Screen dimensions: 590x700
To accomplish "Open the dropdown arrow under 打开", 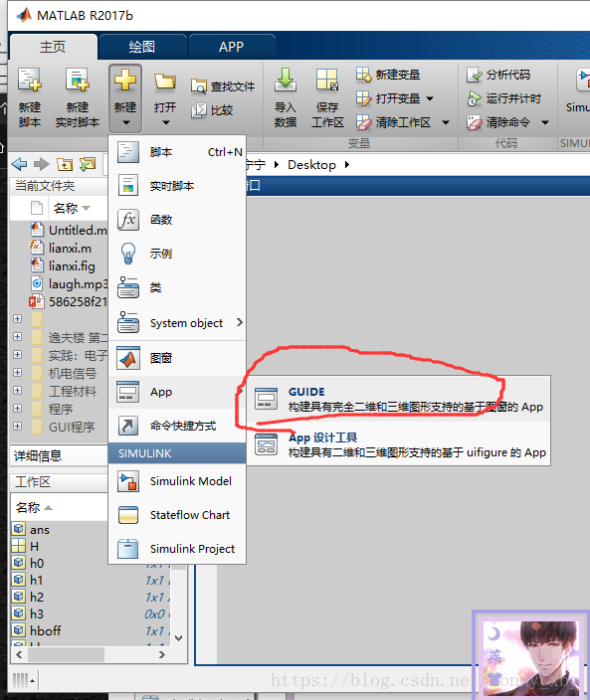I will click(x=165, y=122).
